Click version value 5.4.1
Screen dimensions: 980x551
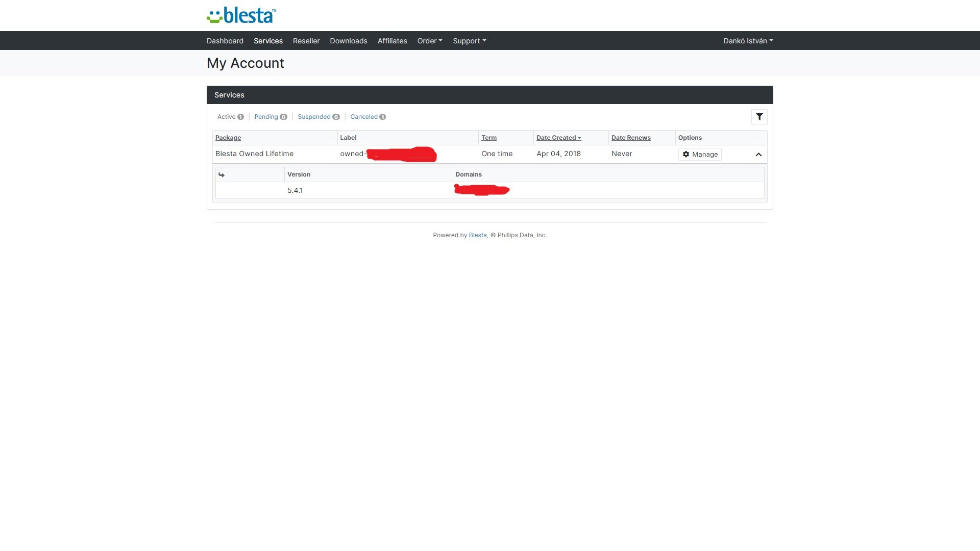point(295,190)
